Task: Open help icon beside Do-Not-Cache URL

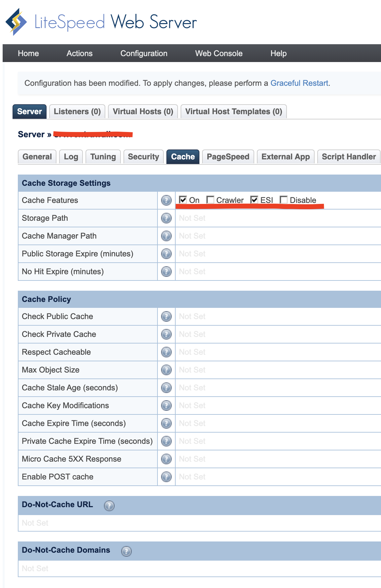Action: 109,506
